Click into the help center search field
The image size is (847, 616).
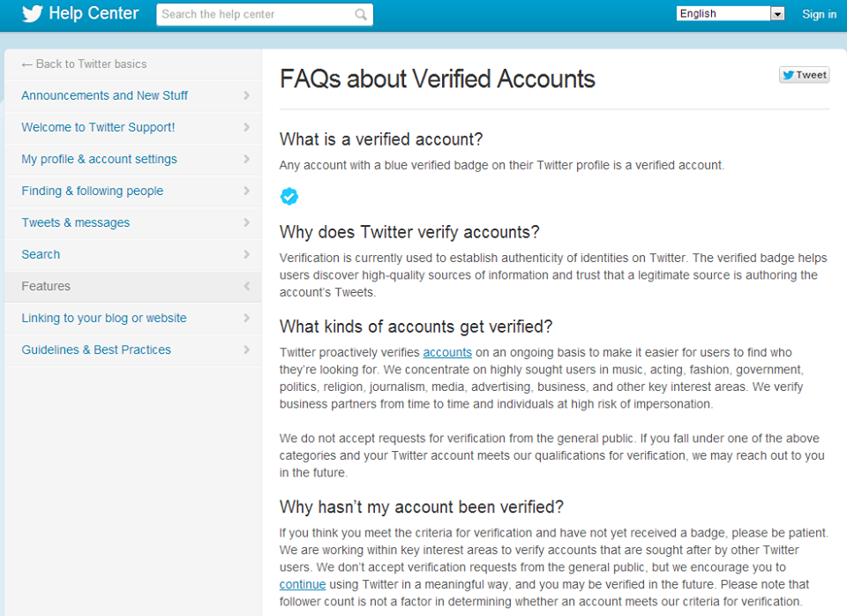(x=256, y=14)
